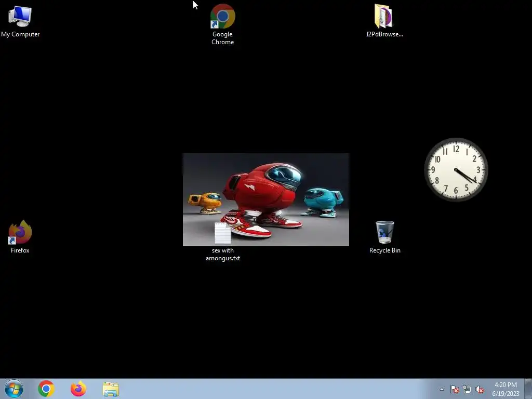Click the Show desktop button
This screenshot has width=532, height=399.
[x=528, y=389]
